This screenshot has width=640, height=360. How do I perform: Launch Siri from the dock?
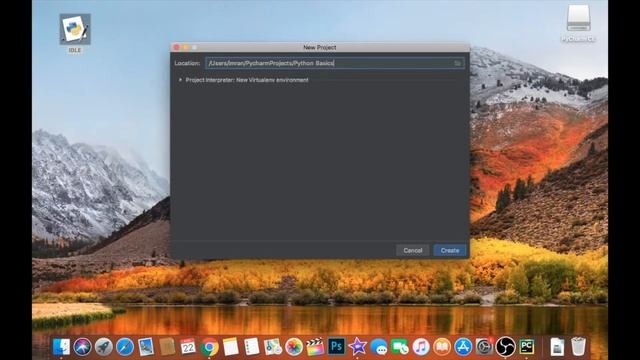[x=82, y=347]
